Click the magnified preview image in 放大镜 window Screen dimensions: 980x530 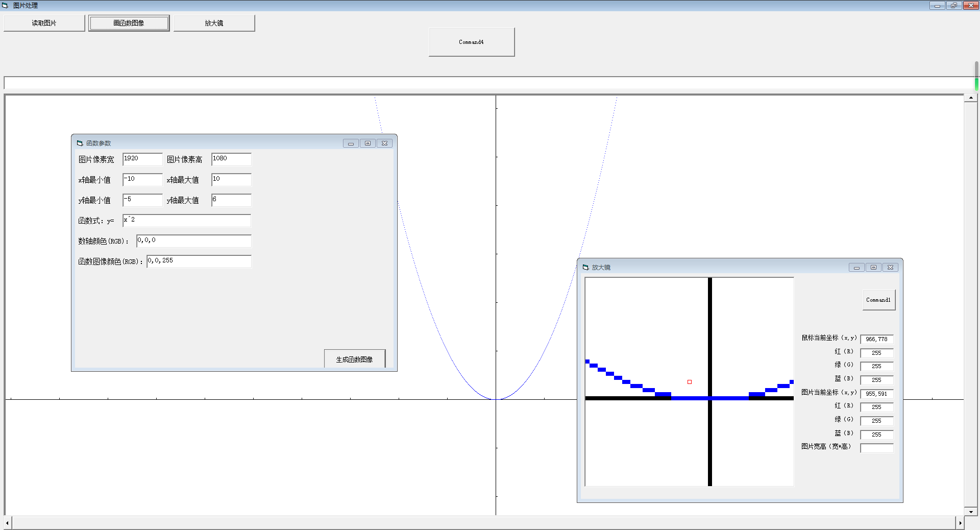point(689,382)
